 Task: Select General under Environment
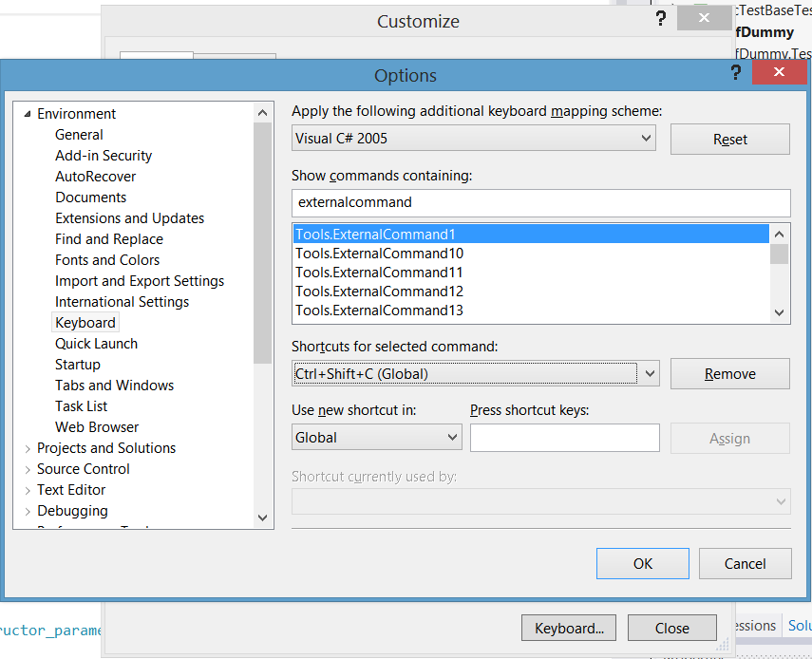click(79, 135)
